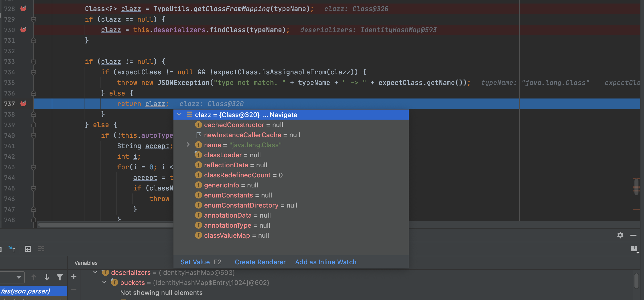The image size is (644, 300).
Task: Click Restore Layout icon in debug panel
Action: (634, 249)
